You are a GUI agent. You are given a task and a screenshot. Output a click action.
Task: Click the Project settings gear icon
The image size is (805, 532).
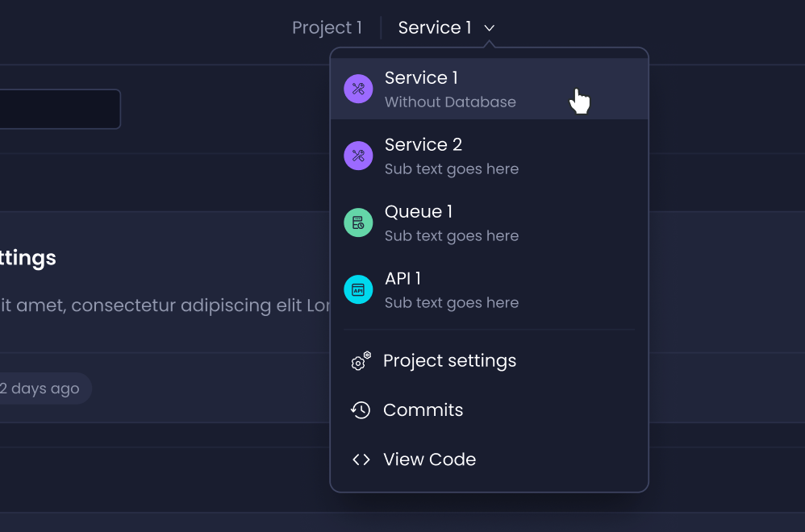coord(361,362)
